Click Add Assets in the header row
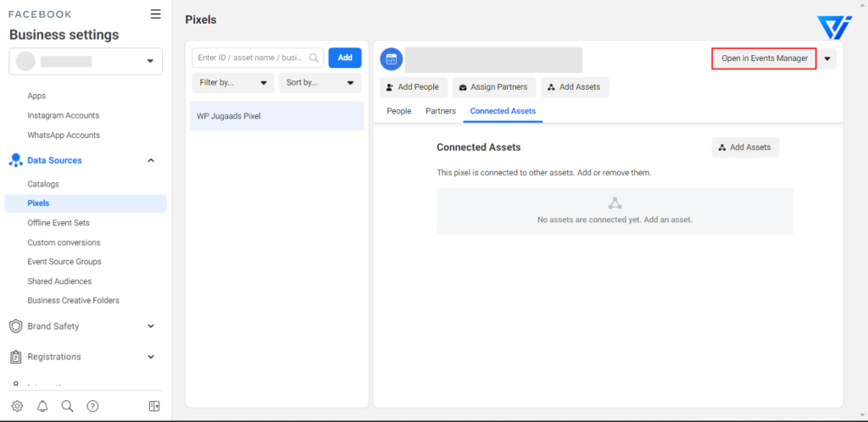 575,87
